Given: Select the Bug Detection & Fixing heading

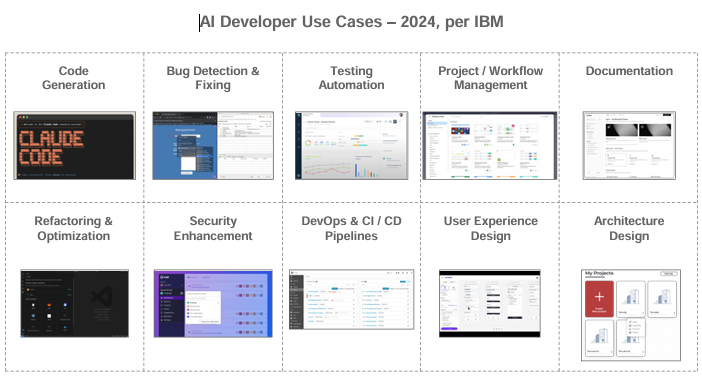Looking at the screenshot, I should (x=213, y=78).
